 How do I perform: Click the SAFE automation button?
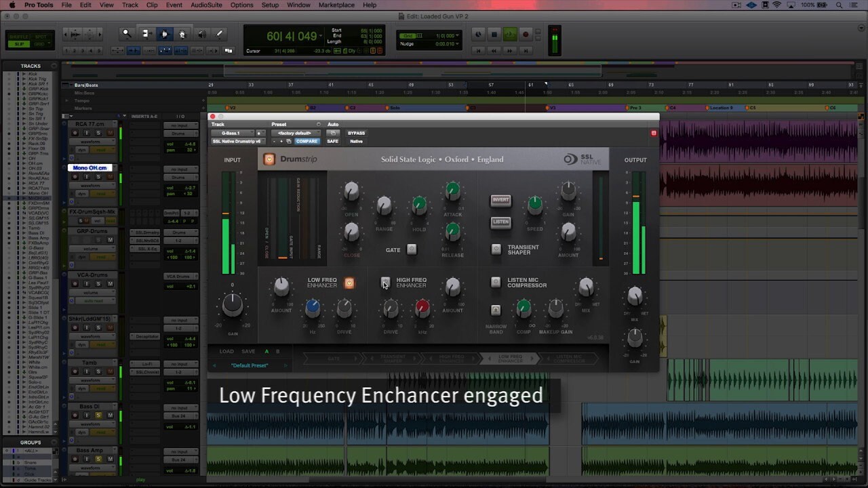coord(333,142)
